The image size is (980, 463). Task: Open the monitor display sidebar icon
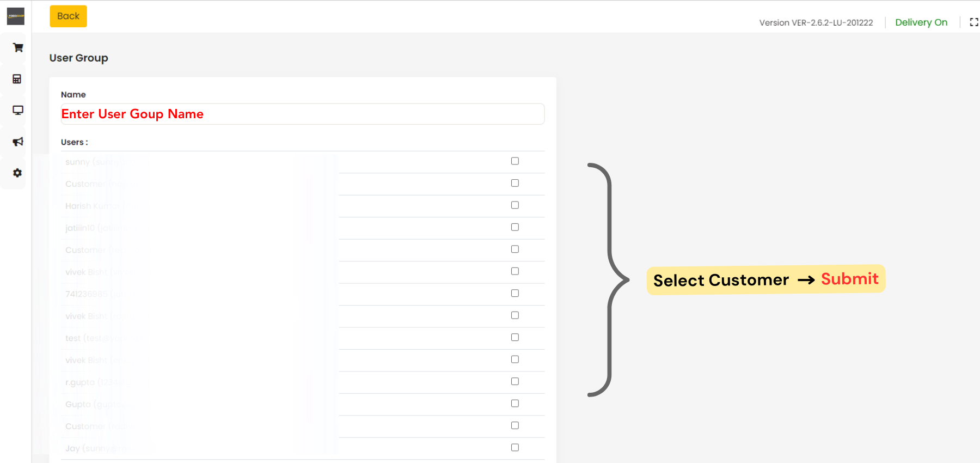click(18, 110)
